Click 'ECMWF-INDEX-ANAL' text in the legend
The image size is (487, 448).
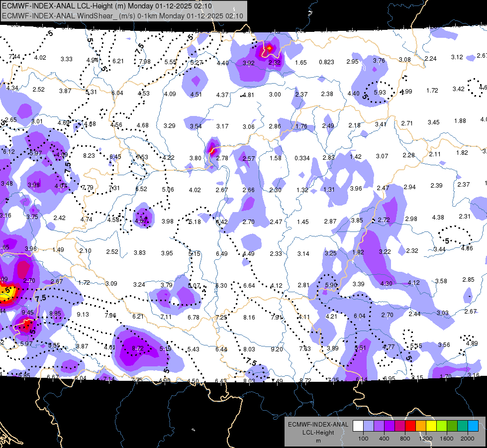pyautogui.click(x=318, y=425)
